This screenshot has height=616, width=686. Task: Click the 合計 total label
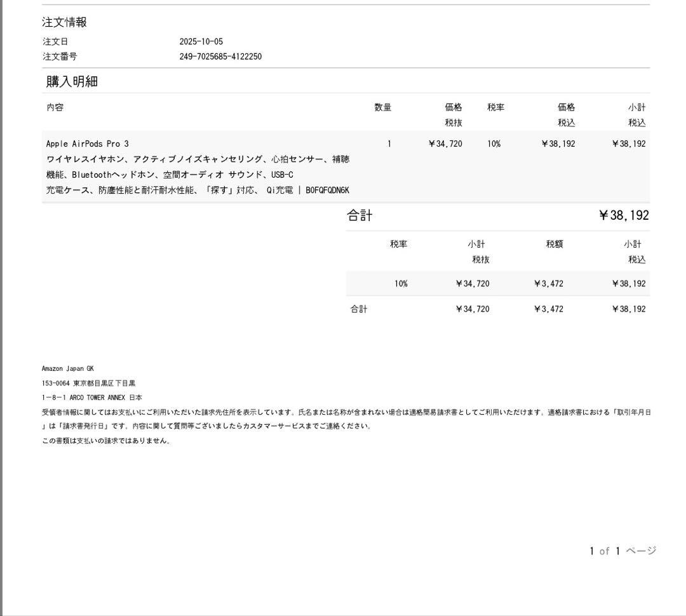[x=360, y=215]
